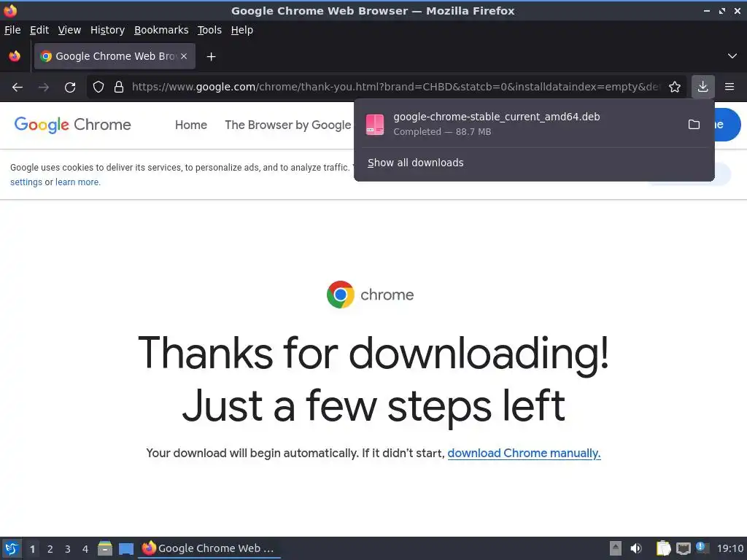Image resolution: width=747 pixels, height=560 pixels.
Task: Click the removable media eject tray icon
Action: point(616,548)
